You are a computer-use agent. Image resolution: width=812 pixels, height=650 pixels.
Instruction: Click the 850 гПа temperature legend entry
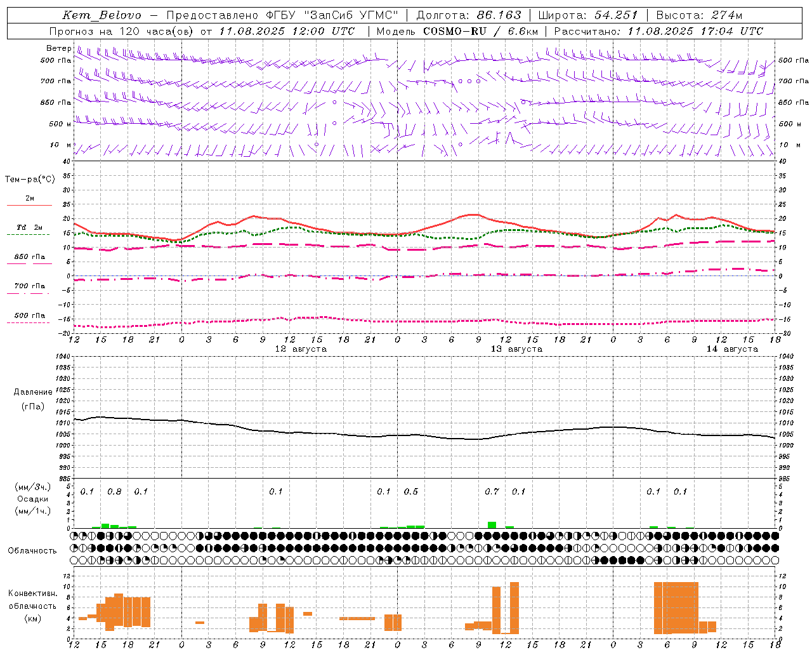30,257
